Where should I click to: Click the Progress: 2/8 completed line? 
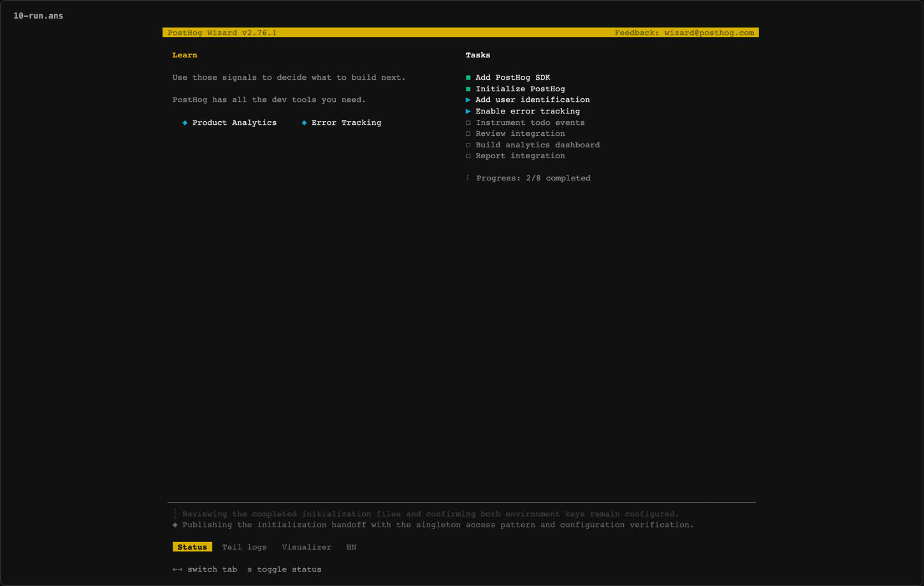tap(533, 179)
